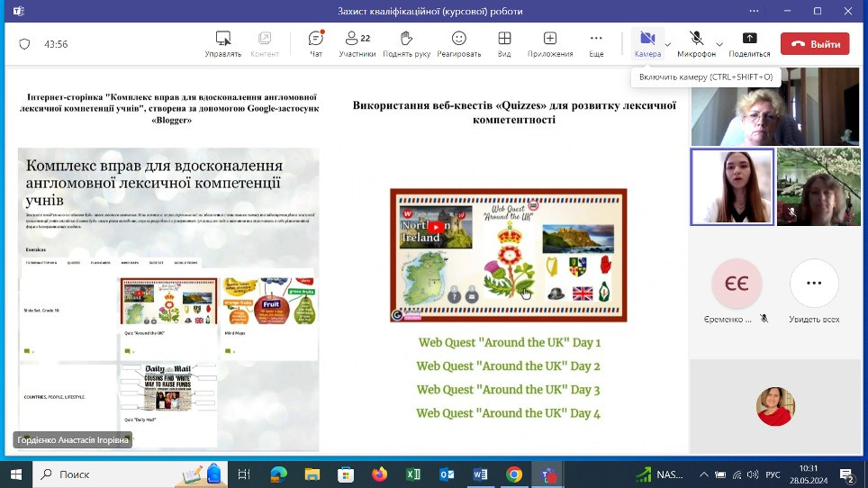Share screen with Поделиться

(x=749, y=44)
